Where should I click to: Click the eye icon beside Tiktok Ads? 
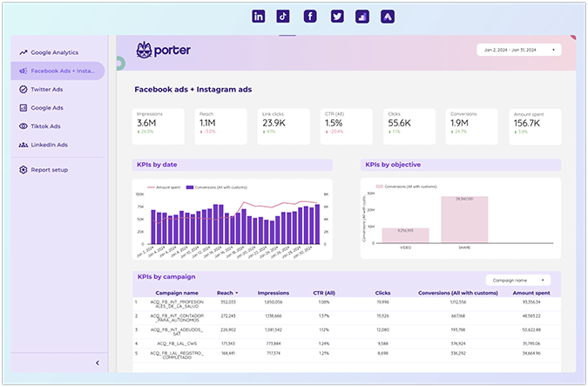[24, 126]
